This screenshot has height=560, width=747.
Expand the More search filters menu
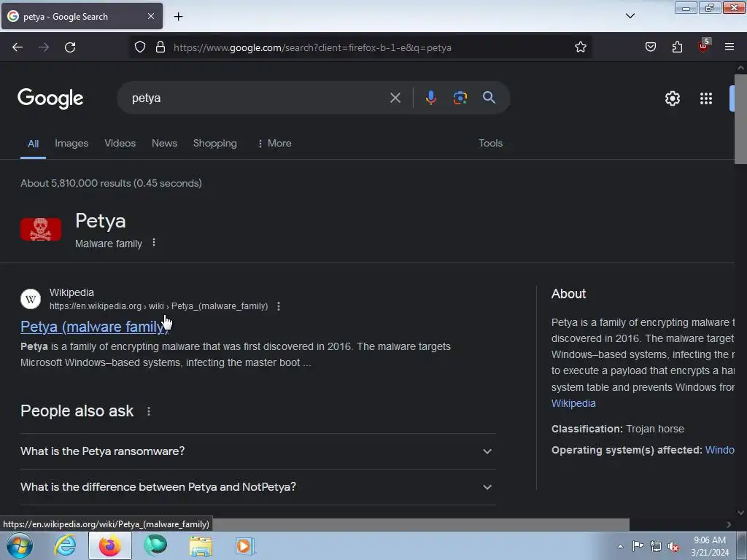tap(274, 144)
